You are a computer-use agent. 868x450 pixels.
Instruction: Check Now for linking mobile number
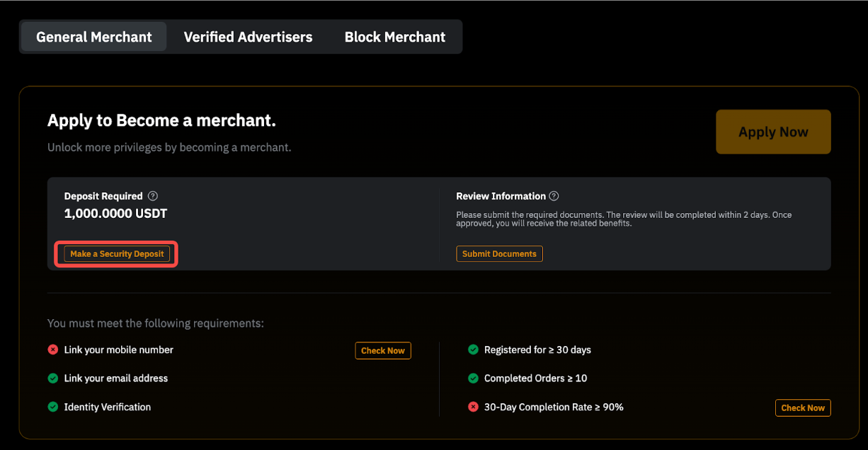382,350
